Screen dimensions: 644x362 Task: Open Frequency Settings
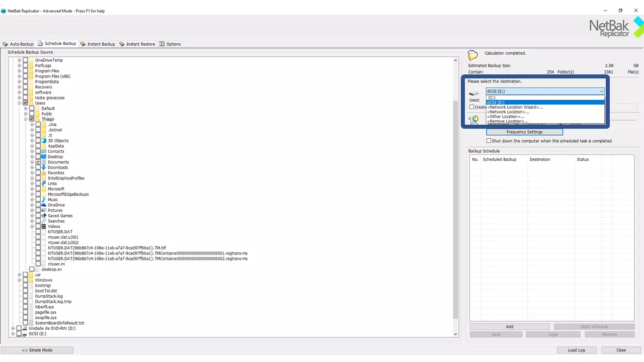pyautogui.click(x=524, y=132)
